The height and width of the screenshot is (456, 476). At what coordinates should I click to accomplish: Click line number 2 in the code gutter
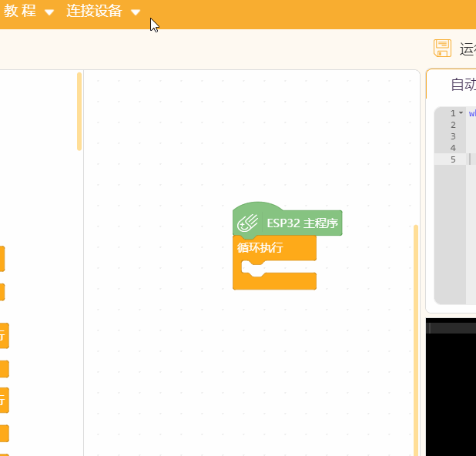(453, 125)
